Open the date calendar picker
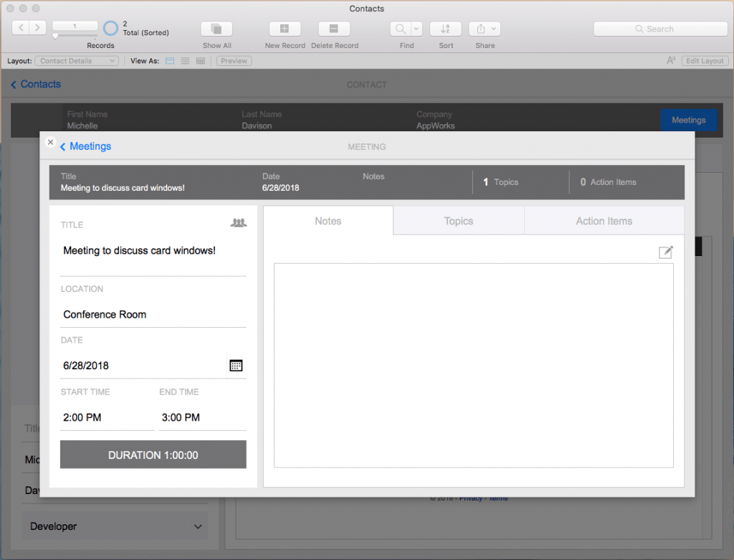 coord(236,366)
